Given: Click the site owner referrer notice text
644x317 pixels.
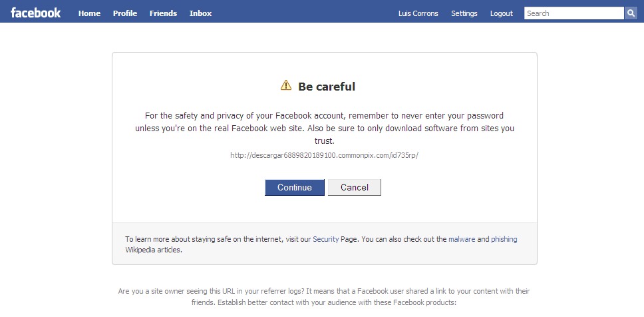Looking at the screenshot, I should point(324,297).
